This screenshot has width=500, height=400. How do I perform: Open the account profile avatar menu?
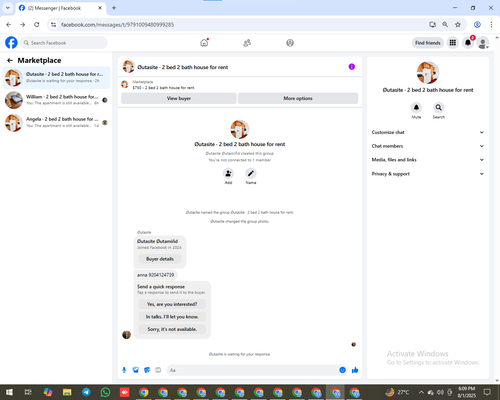(483, 43)
